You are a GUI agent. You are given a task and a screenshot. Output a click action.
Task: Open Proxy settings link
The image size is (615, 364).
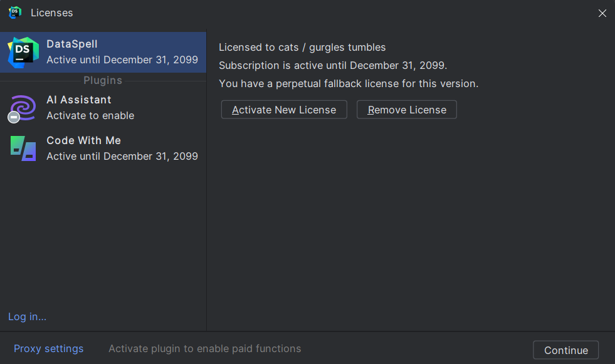click(49, 349)
